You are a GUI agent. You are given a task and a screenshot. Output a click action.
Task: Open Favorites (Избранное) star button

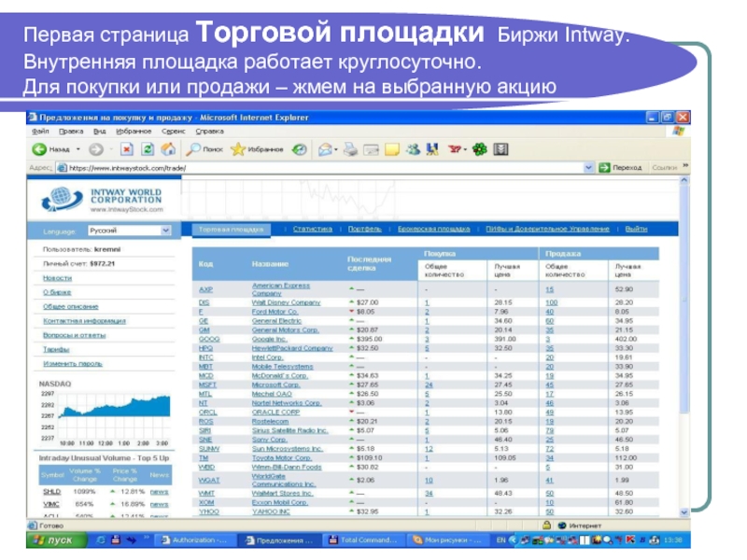click(256, 149)
